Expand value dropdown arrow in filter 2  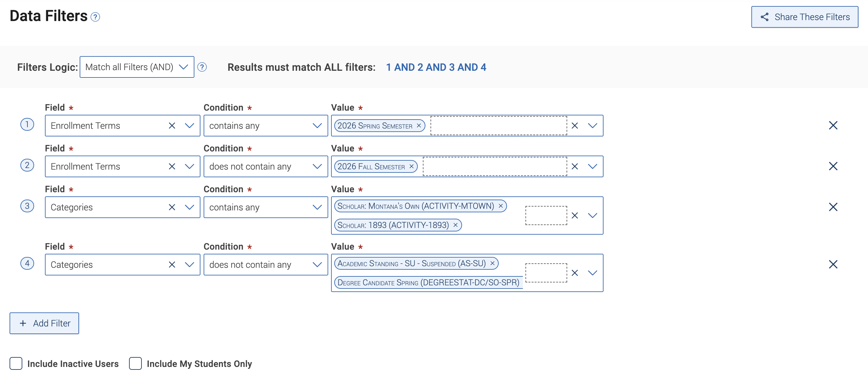click(592, 166)
